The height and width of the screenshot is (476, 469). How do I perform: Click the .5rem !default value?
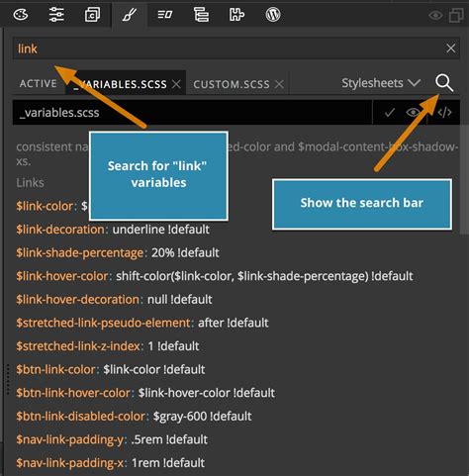169,439
